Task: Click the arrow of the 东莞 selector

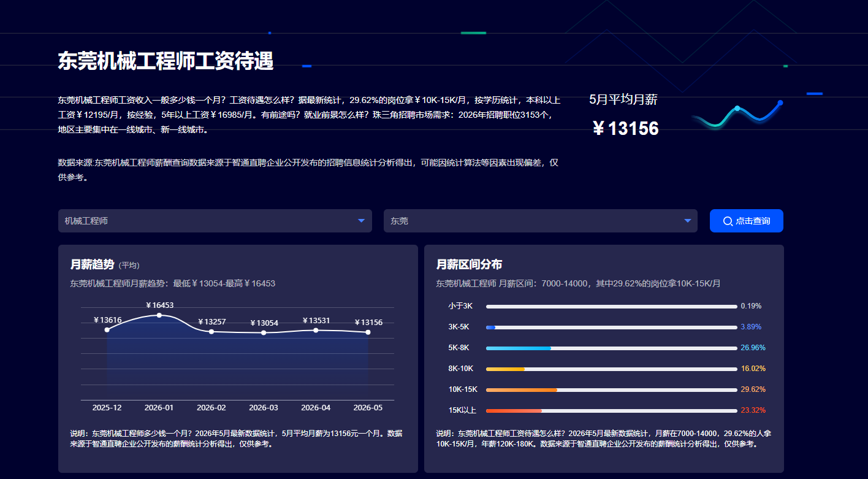Action: click(x=687, y=221)
